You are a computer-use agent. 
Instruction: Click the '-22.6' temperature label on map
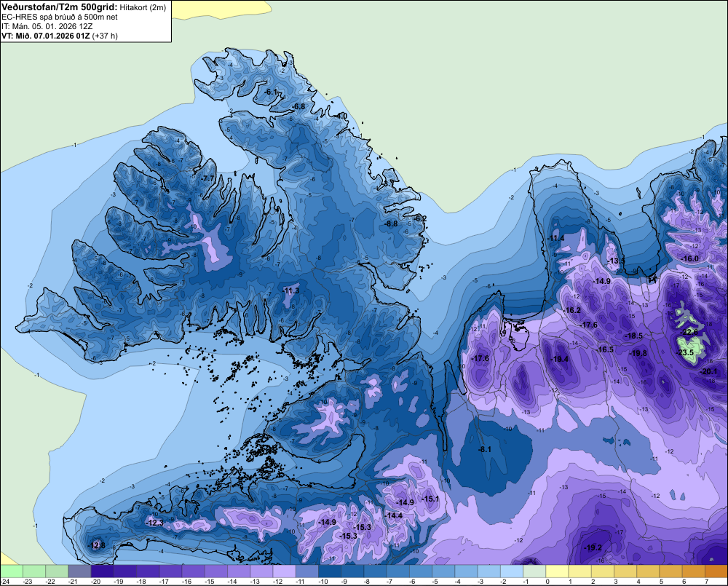point(689,332)
